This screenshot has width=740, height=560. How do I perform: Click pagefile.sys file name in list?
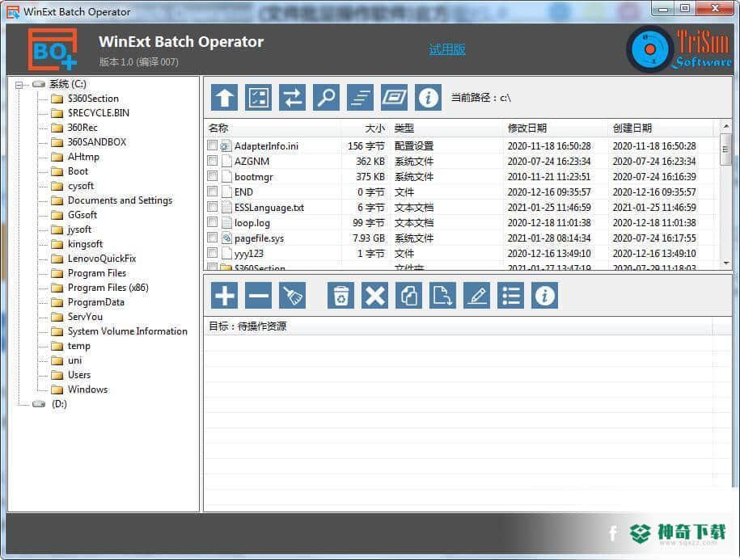[x=259, y=238]
